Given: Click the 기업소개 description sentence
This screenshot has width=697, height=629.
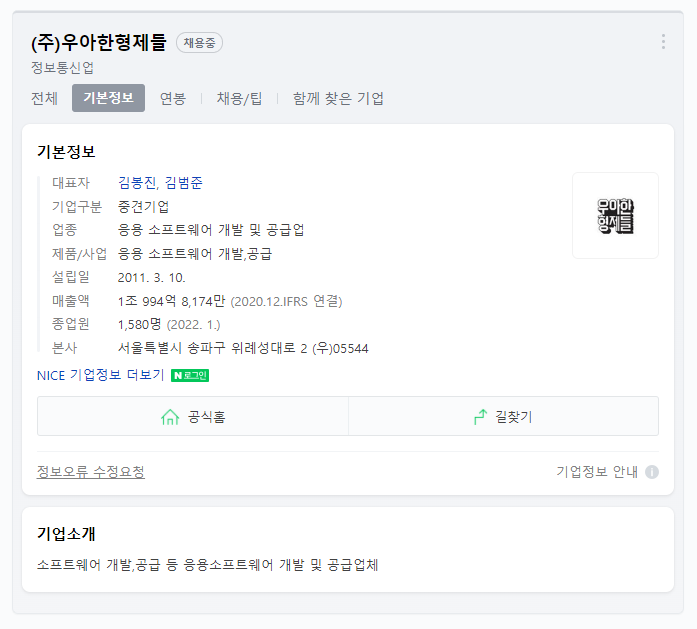Looking at the screenshot, I should point(208,565).
